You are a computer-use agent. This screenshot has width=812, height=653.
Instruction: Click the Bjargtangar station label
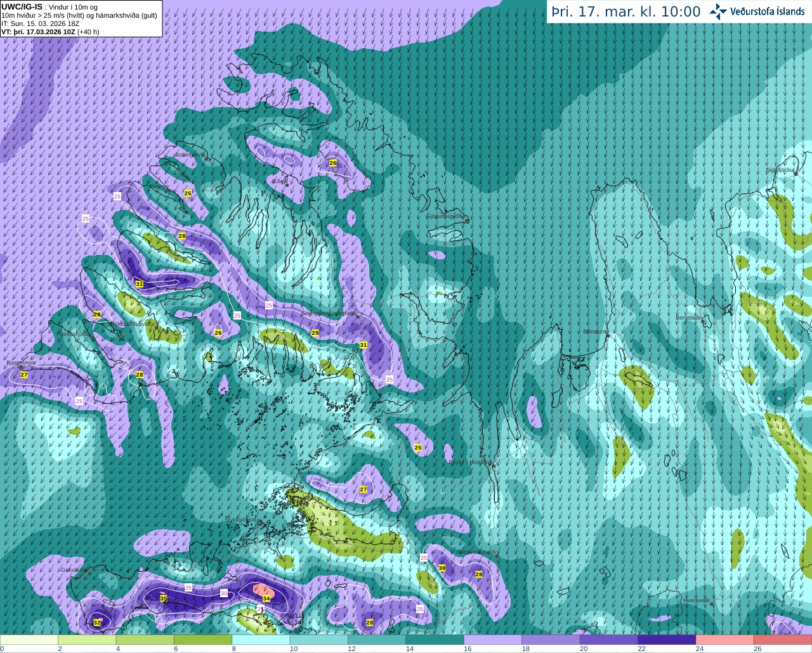tap(21, 363)
